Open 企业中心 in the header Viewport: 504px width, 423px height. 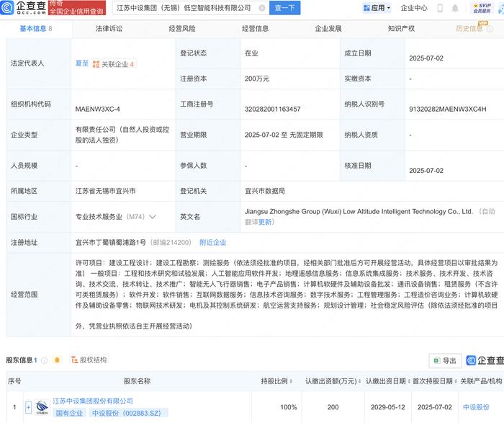click(414, 8)
